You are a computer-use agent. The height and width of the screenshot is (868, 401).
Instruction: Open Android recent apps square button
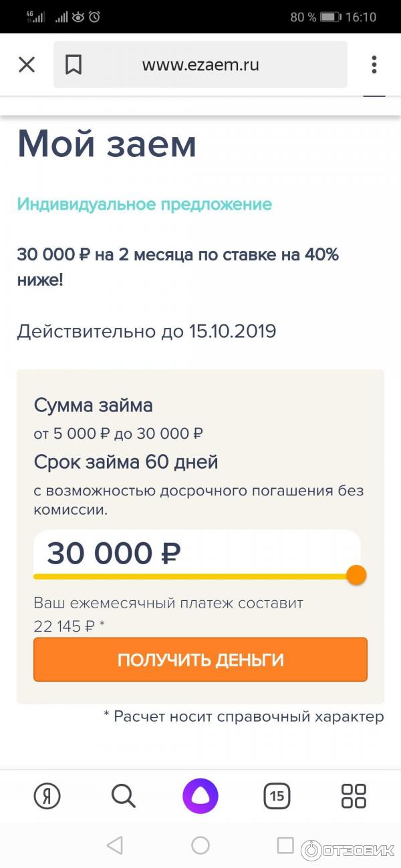285,845
